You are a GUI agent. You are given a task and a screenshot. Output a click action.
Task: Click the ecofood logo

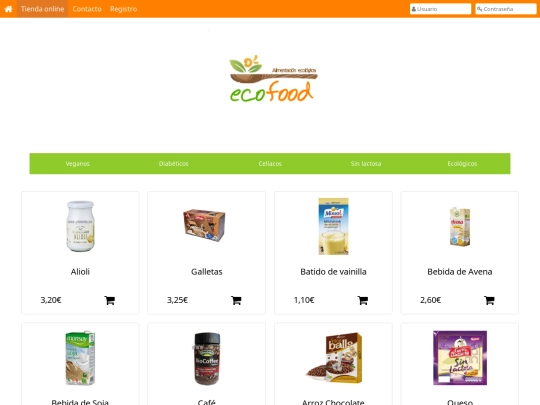point(273,79)
